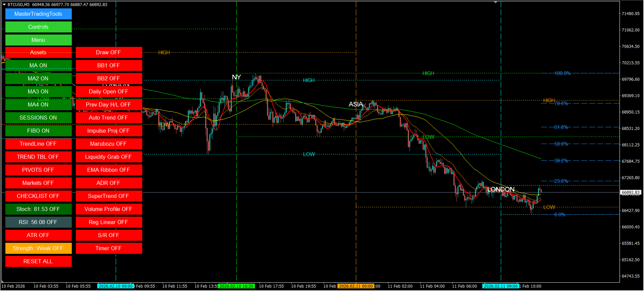Enable Reg Linear OFF channel
The image size is (644, 291).
109,222
